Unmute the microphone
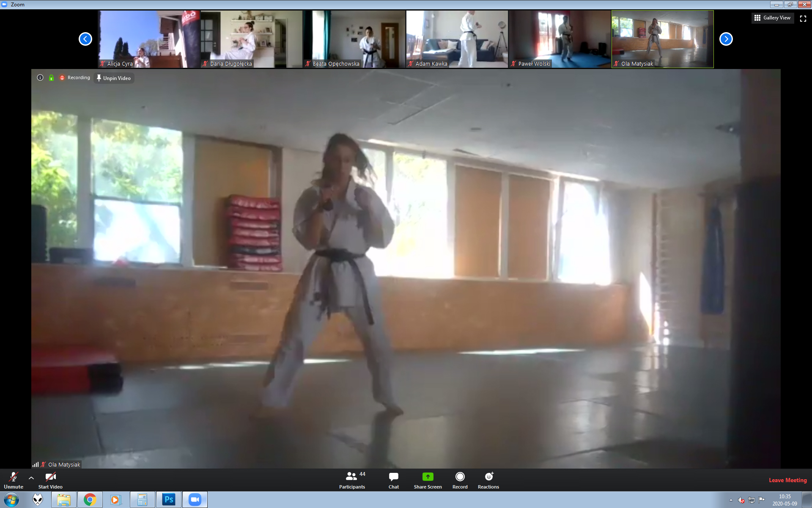The height and width of the screenshot is (508, 812). click(x=14, y=480)
